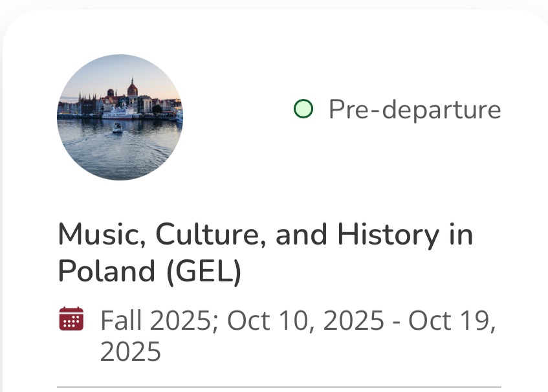
Task: Click the gray divider line below dates
Action: point(279,387)
